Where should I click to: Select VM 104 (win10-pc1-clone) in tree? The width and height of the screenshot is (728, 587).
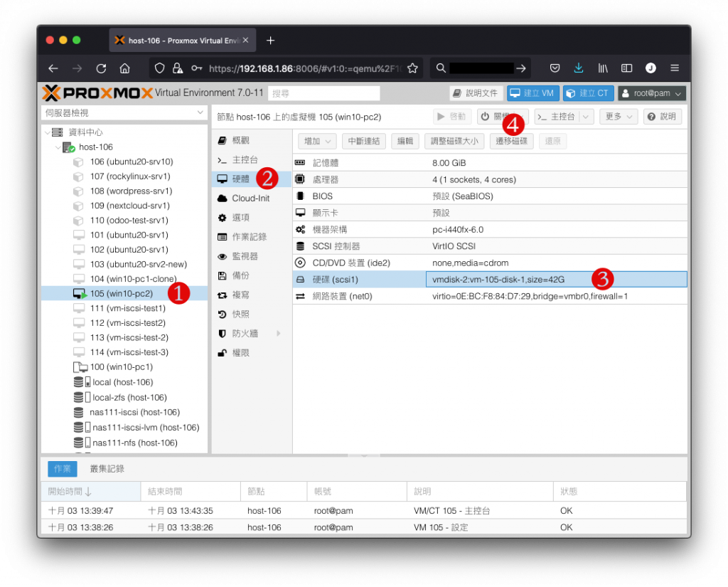pyautogui.click(x=124, y=279)
